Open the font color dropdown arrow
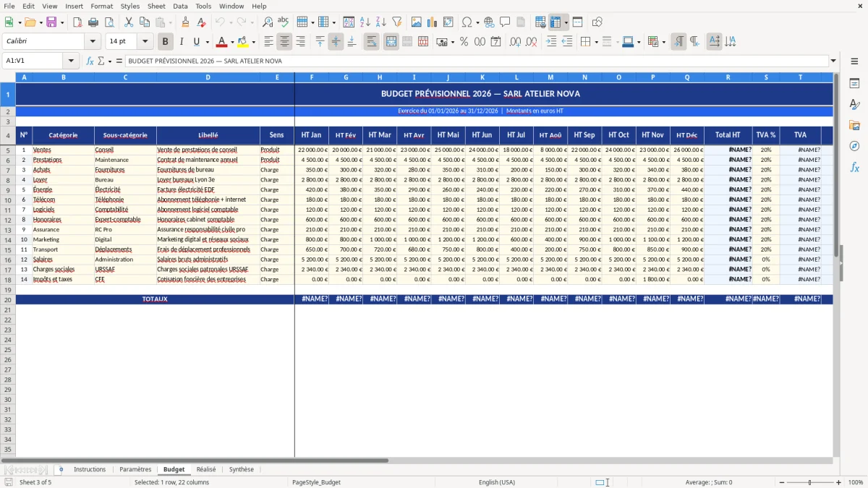The width and height of the screenshot is (868, 488). [232, 42]
